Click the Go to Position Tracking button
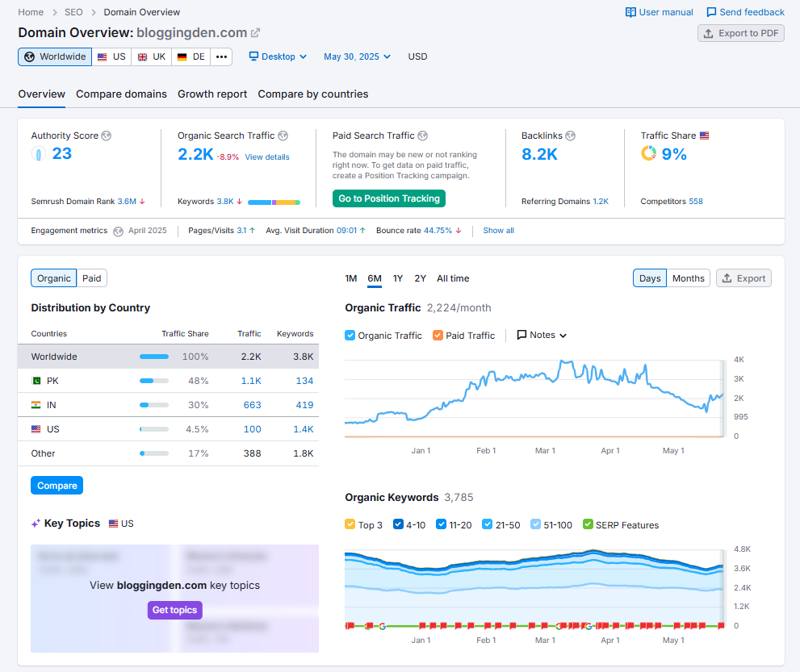Viewport: 800px width, 672px height. pyautogui.click(x=388, y=198)
